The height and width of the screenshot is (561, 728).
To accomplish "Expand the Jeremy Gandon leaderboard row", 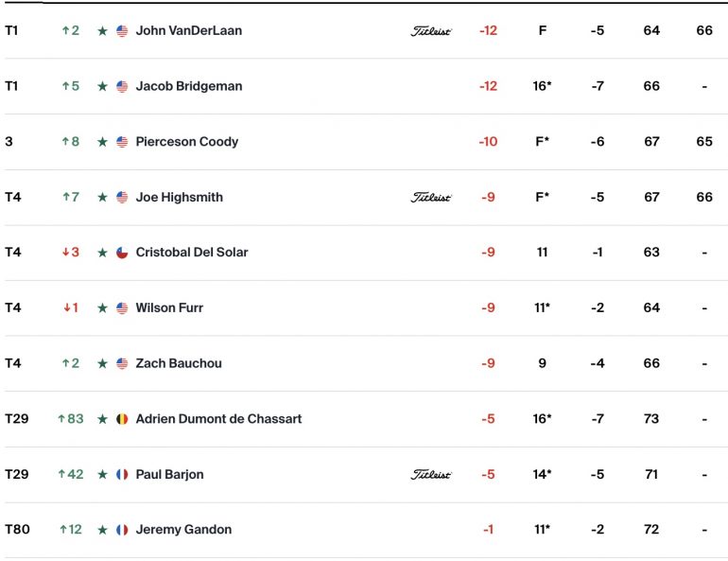I will (364, 530).
